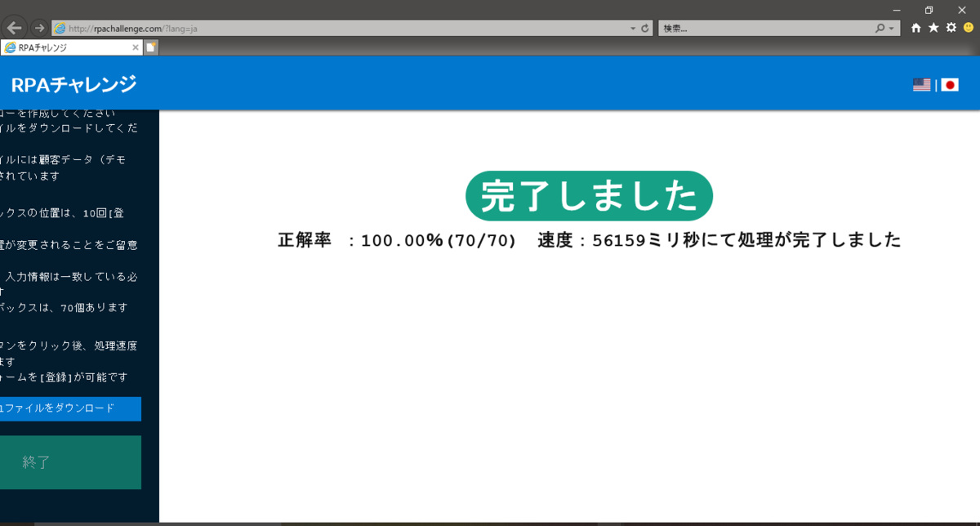Click instruction text mentioning 70個あります

[64, 308]
